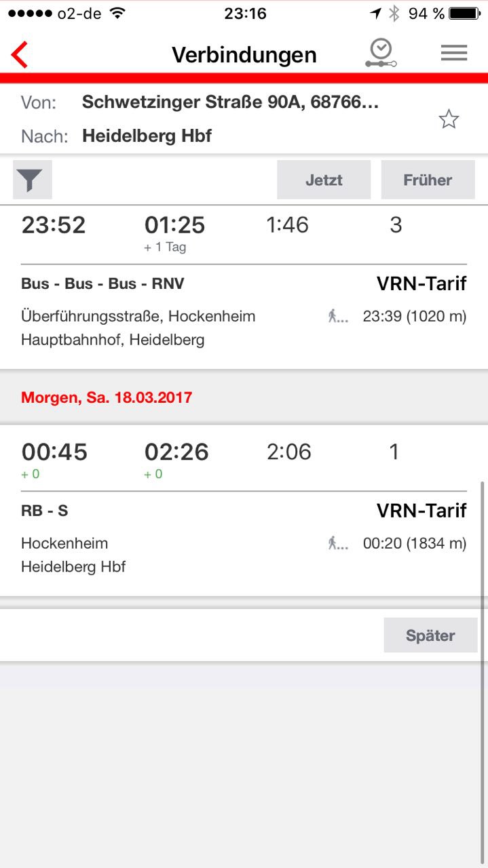The width and height of the screenshot is (488, 868).
Task: Open the journey timer clock icon
Action: point(381,53)
